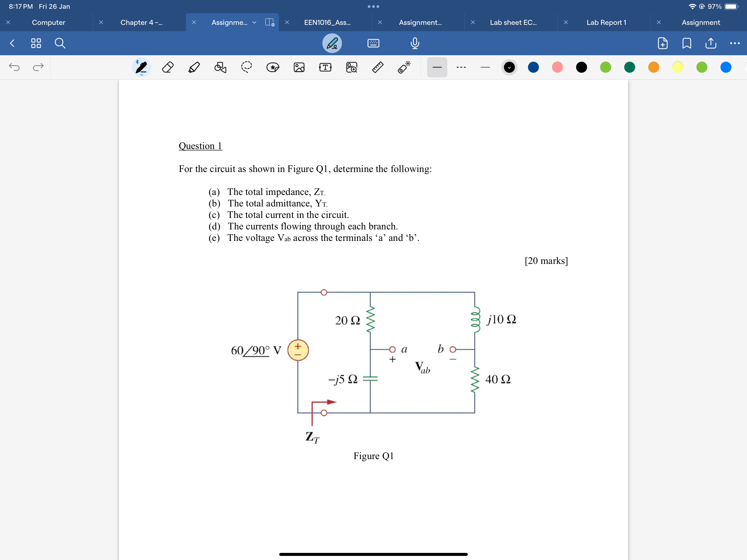Screen dimensions: 747x560
Task: Start voice recording with the microphone
Action: click(x=415, y=43)
